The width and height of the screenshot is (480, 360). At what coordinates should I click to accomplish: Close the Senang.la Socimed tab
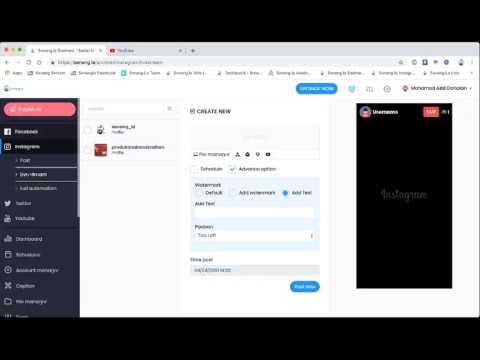click(x=101, y=51)
